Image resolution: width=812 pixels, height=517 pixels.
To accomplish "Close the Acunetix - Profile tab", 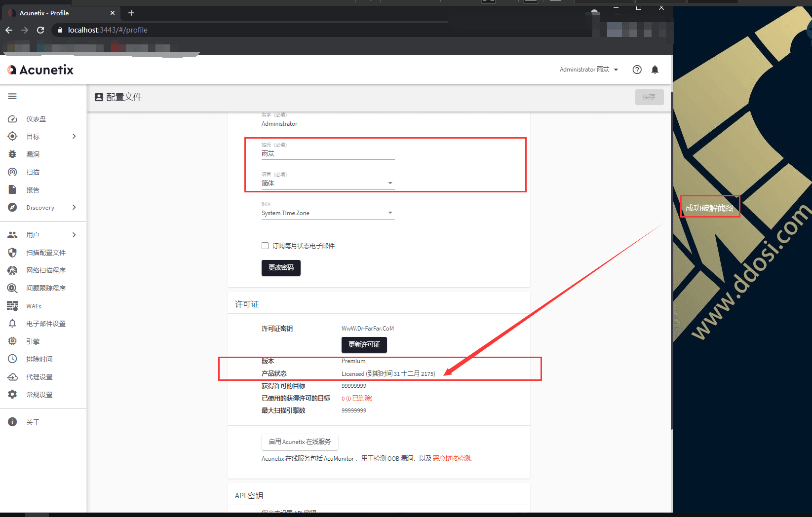I will tap(113, 13).
